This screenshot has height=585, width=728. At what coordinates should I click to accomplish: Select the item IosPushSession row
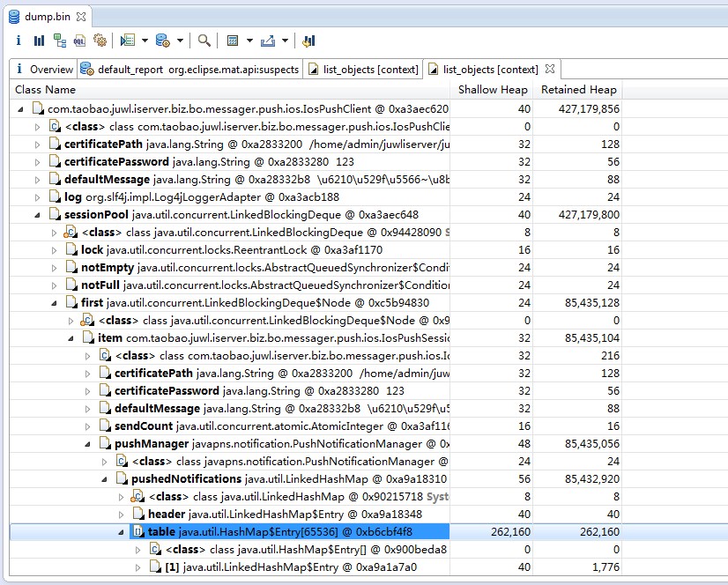coord(316,338)
